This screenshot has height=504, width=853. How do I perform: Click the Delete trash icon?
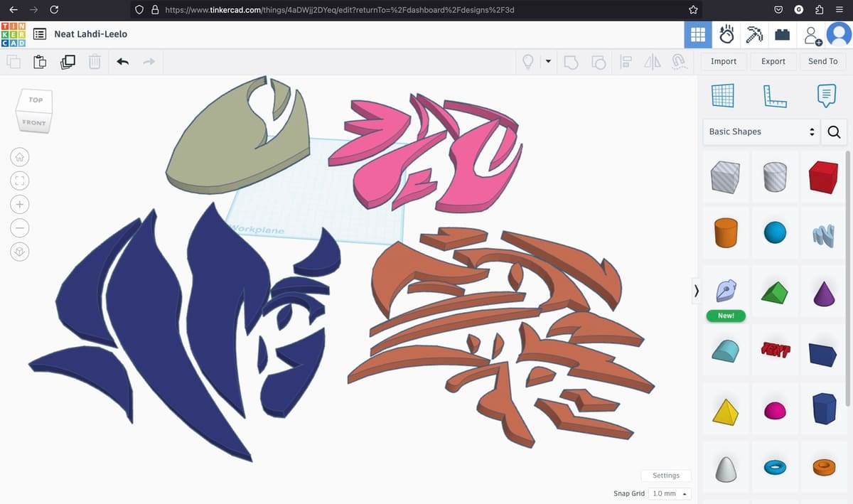pyautogui.click(x=95, y=62)
